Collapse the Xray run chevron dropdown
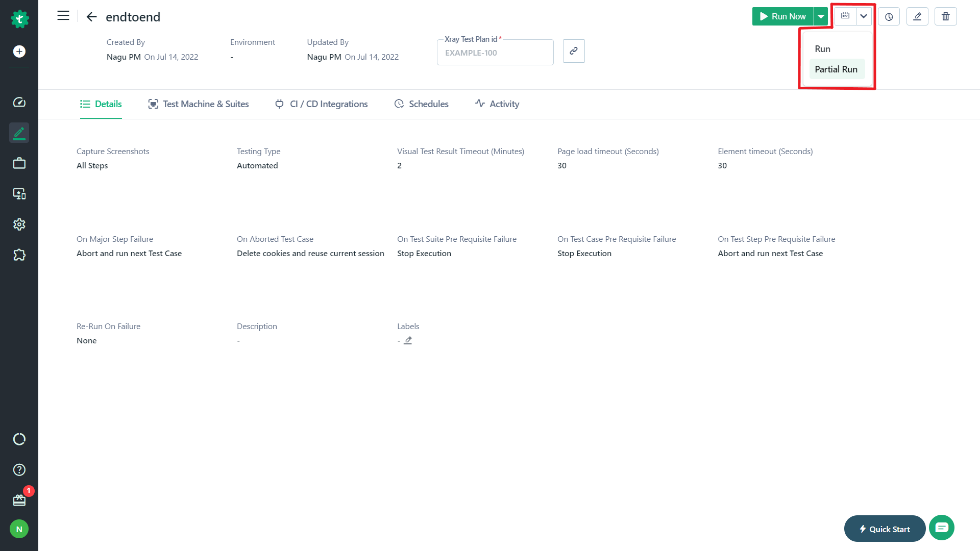Screen dimensions: 980x551 (864, 16)
